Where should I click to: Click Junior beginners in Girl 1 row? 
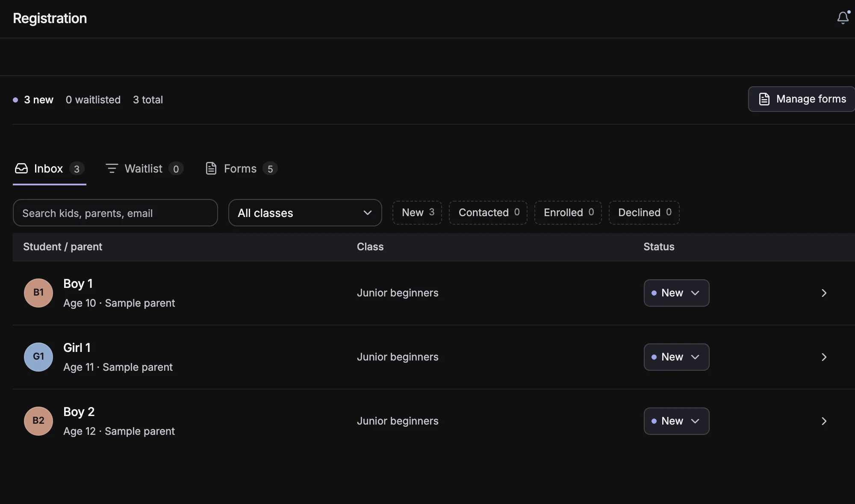[398, 357]
